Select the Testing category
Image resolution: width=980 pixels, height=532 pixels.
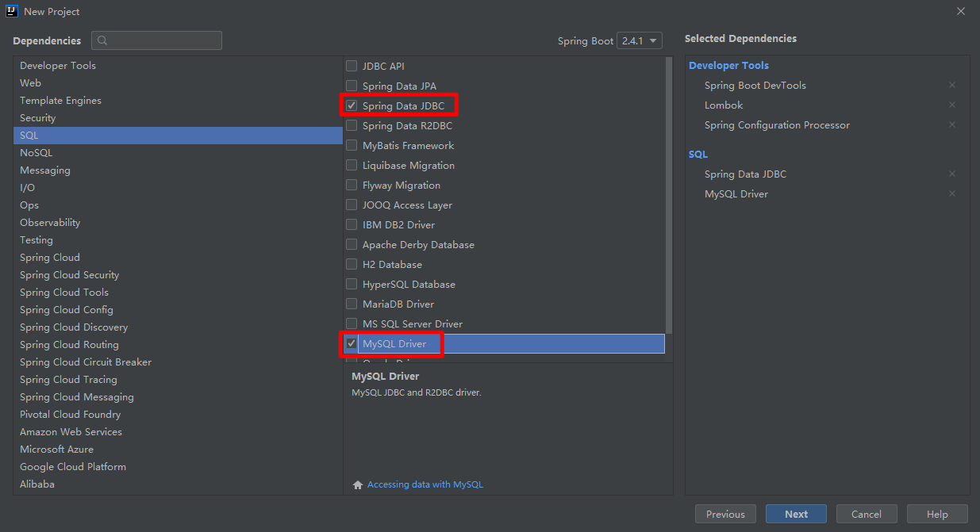click(x=178, y=239)
